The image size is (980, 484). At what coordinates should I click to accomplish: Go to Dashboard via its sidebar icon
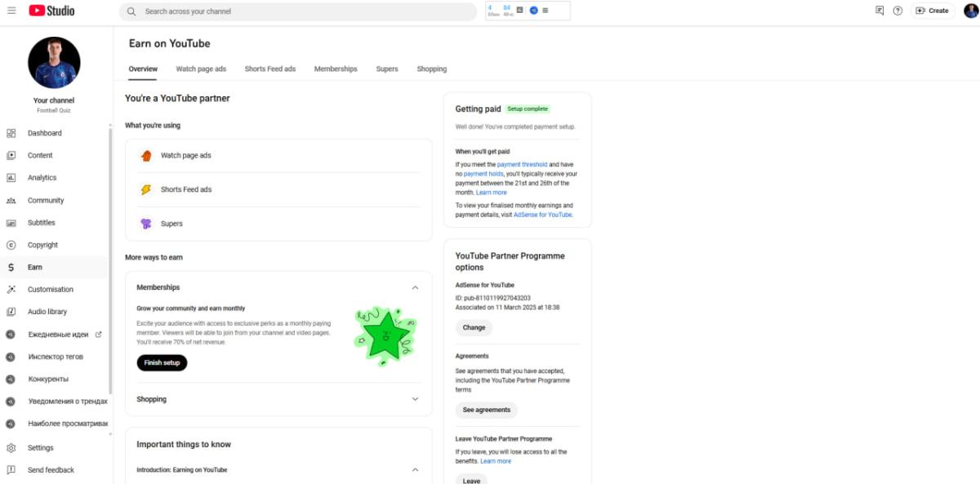pyautogui.click(x=11, y=133)
